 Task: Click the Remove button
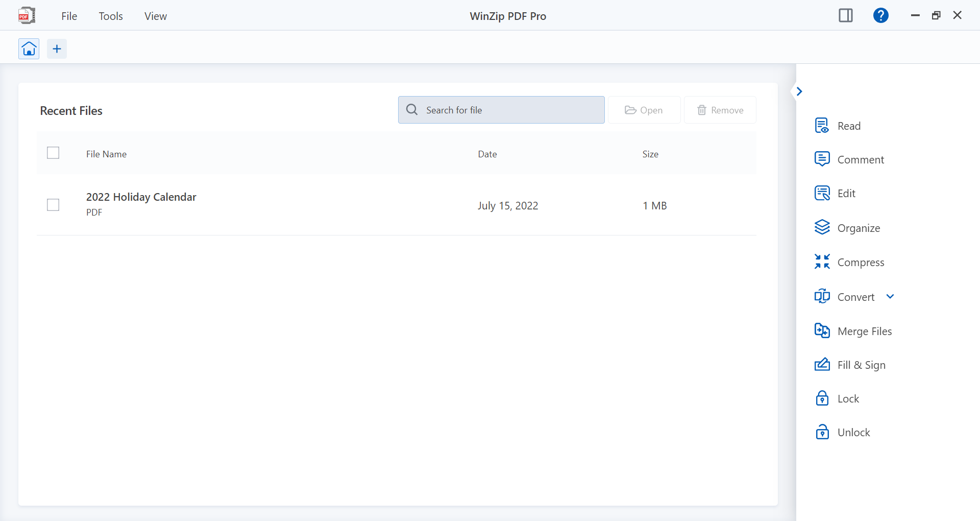tap(720, 110)
